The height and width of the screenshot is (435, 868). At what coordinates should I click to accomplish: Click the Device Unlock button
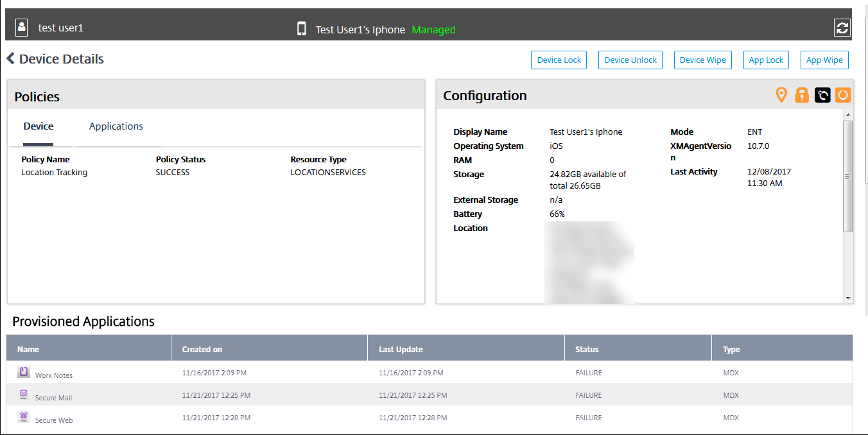coord(630,60)
